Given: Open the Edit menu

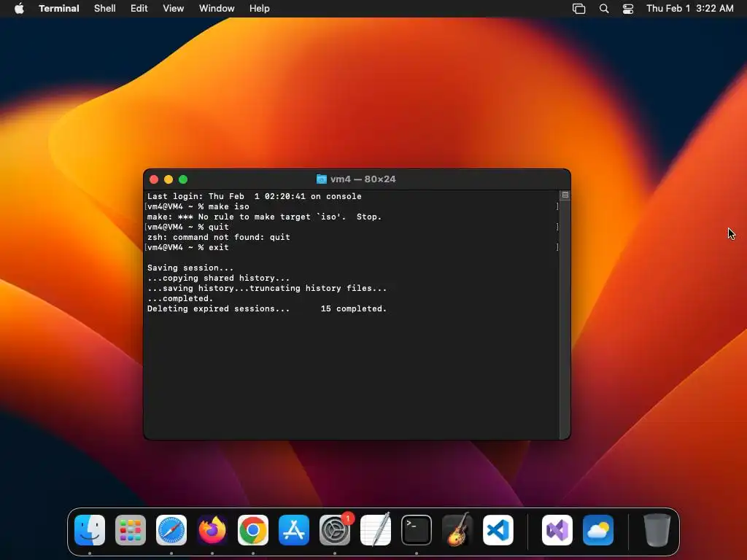Looking at the screenshot, I should click(x=139, y=9).
